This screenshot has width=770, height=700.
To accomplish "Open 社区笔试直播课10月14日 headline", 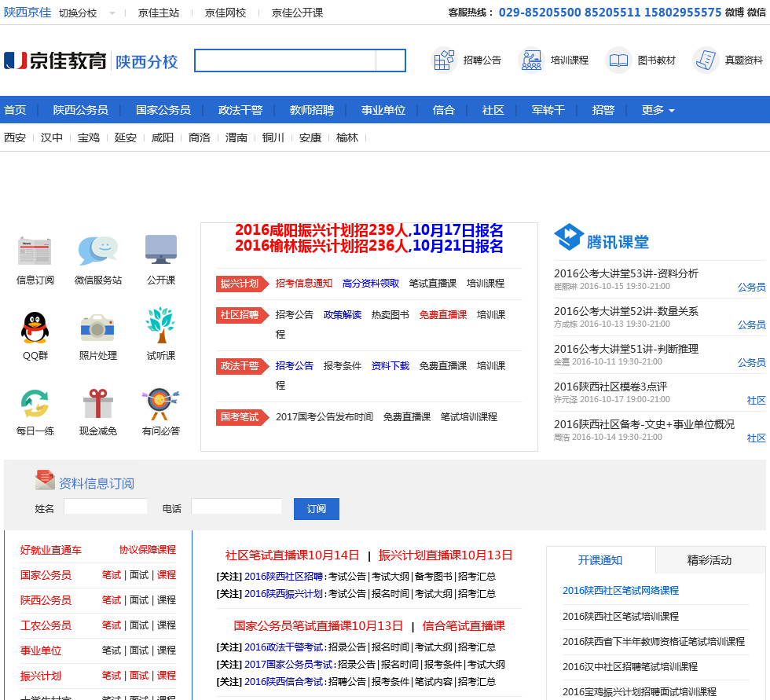I will coord(292,555).
